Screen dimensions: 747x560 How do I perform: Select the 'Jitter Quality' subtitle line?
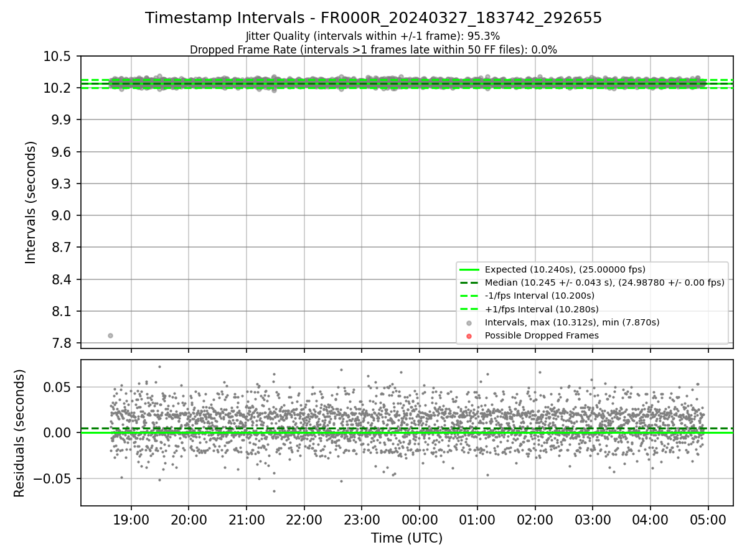(x=373, y=36)
